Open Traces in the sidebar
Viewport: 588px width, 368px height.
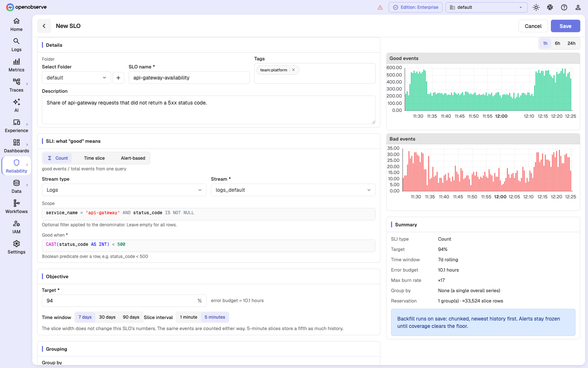pyautogui.click(x=16, y=85)
